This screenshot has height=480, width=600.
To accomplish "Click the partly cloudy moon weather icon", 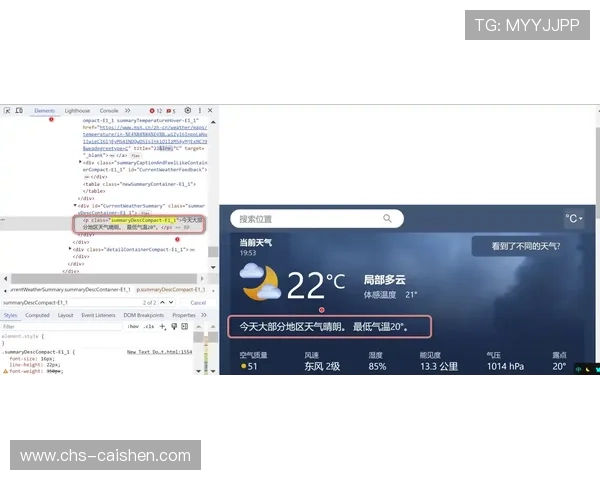I will [260, 281].
